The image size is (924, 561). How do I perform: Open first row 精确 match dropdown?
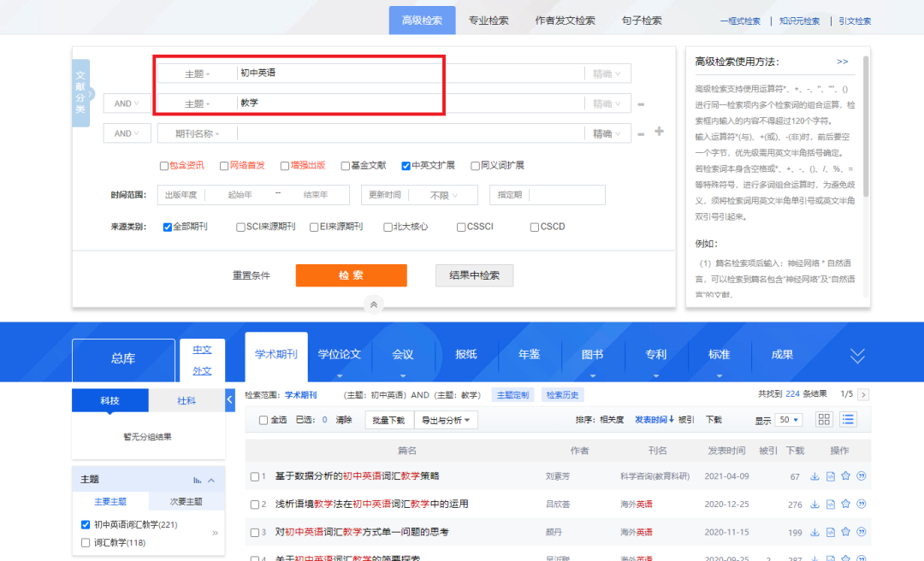(x=607, y=74)
